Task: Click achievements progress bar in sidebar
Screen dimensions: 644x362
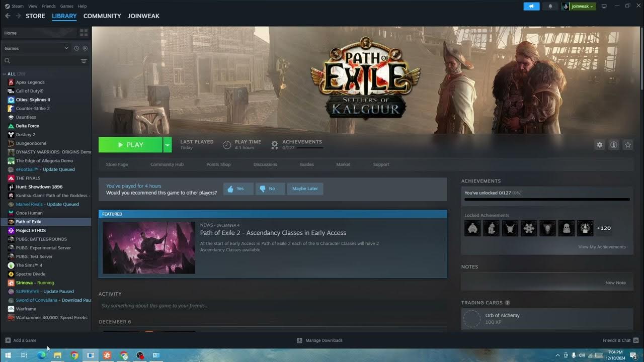Action: (x=547, y=200)
